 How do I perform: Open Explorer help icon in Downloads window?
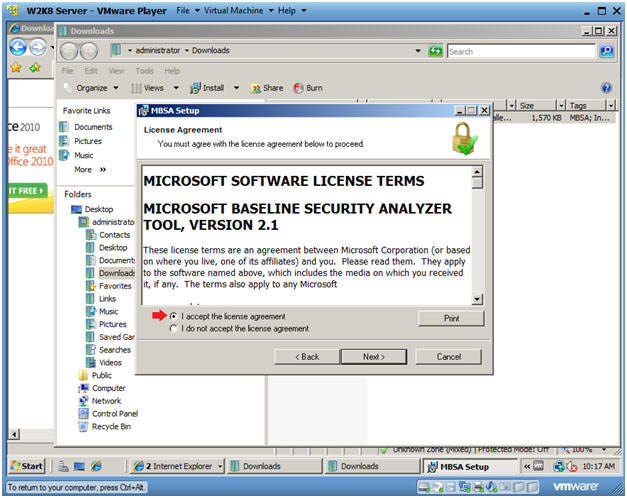click(606, 88)
